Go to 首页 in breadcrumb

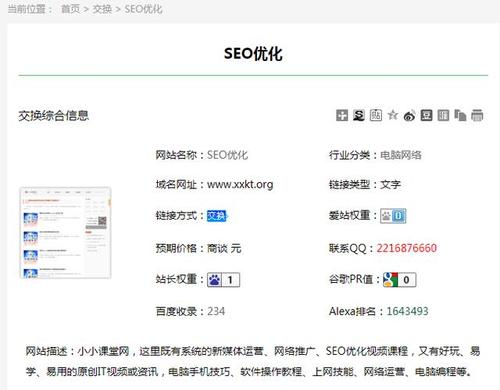pyautogui.click(x=70, y=9)
